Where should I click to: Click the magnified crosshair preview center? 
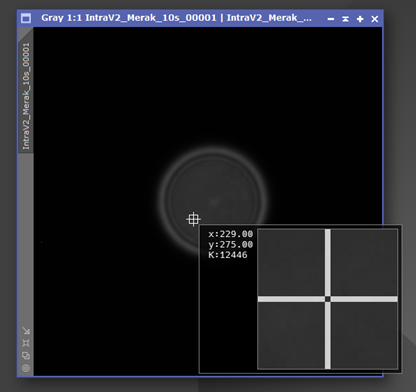pos(328,299)
